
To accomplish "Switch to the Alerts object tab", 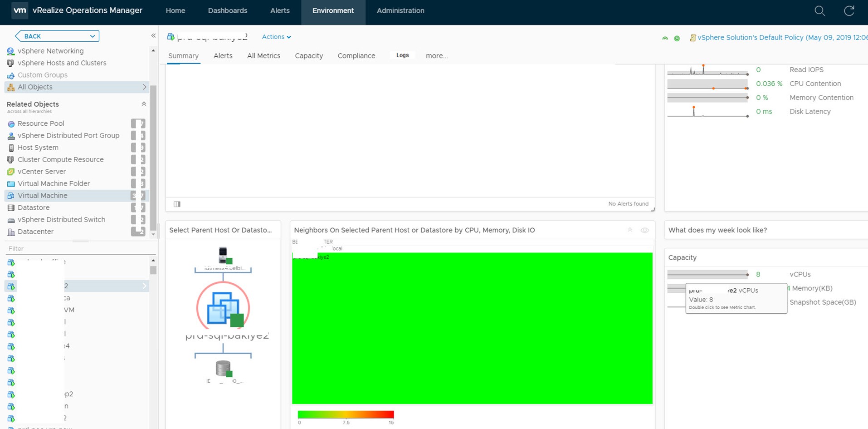I will click(x=223, y=56).
